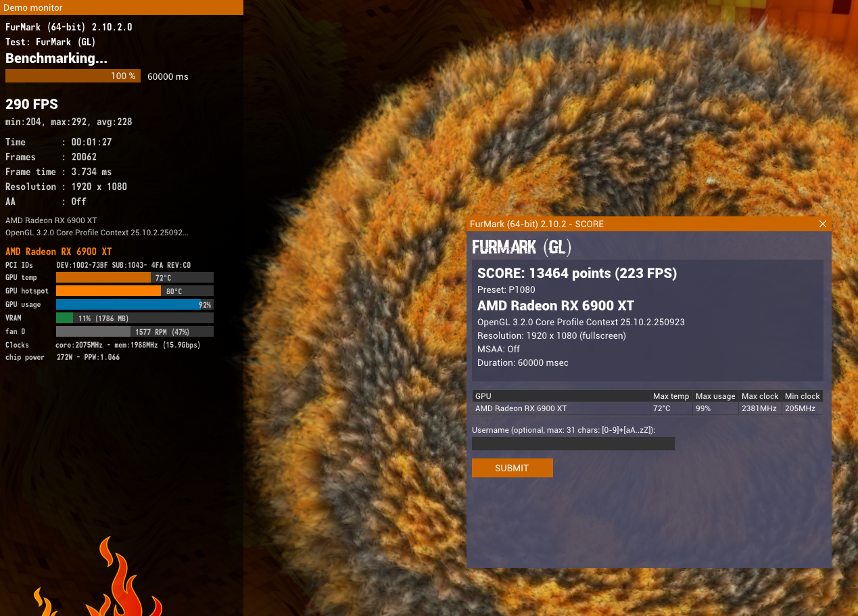Click the VRAM usage indicator bar
Image resolution: width=858 pixels, height=616 pixels.
[x=134, y=318]
